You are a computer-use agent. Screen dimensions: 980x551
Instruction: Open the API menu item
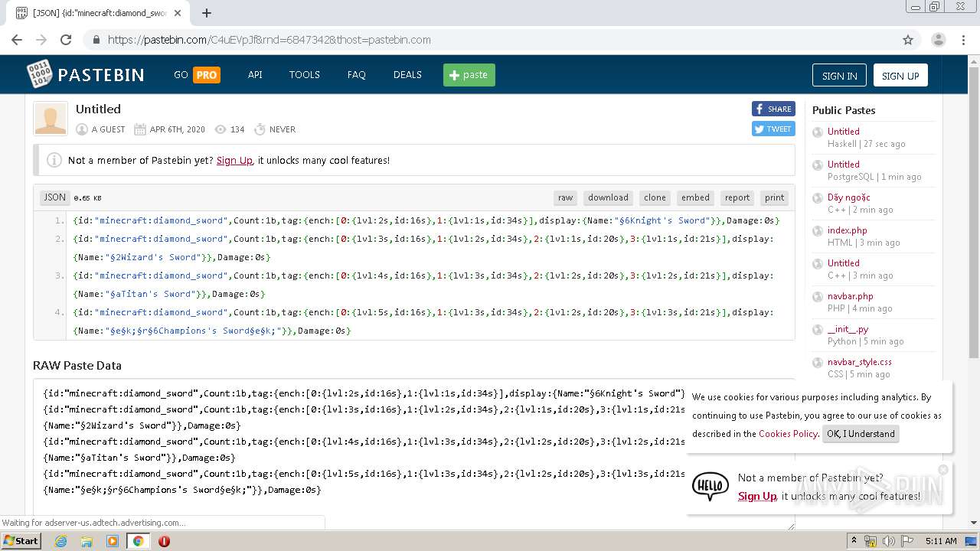click(x=255, y=75)
